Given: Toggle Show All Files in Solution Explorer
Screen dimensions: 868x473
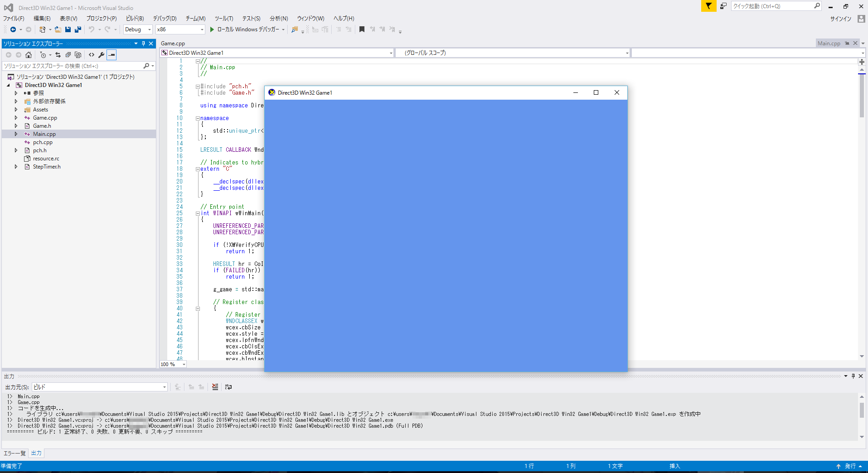Looking at the screenshot, I should pyautogui.click(x=78, y=55).
